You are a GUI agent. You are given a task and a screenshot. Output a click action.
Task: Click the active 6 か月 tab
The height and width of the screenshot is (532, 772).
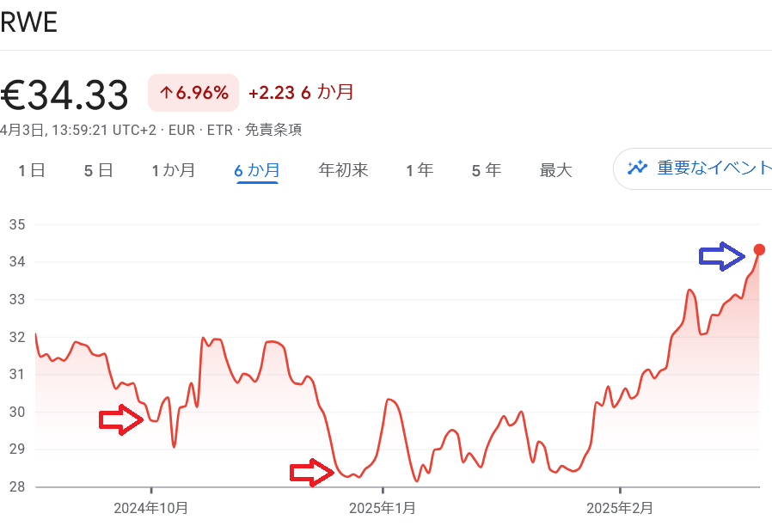coord(256,170)
